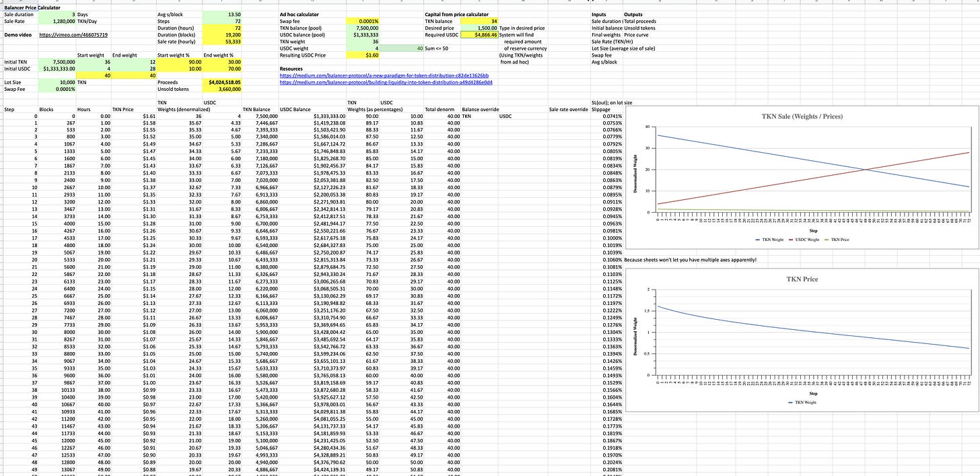The image size is (980, 476).
Task: Click the "Inputs" heading
Action: coord(598,13)
